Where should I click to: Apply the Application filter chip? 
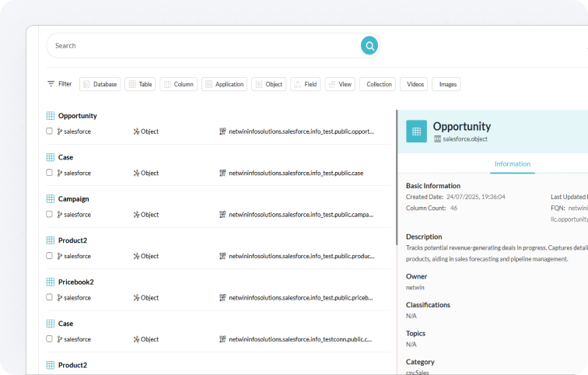click(x=224, y=84)
